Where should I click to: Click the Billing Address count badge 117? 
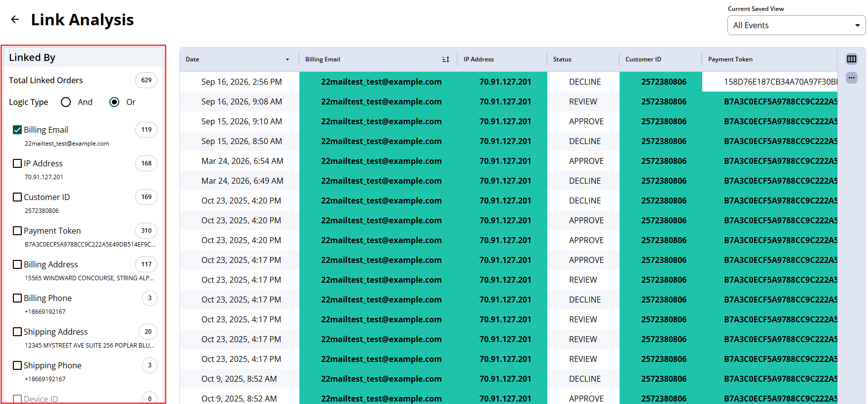click(146, 264)
